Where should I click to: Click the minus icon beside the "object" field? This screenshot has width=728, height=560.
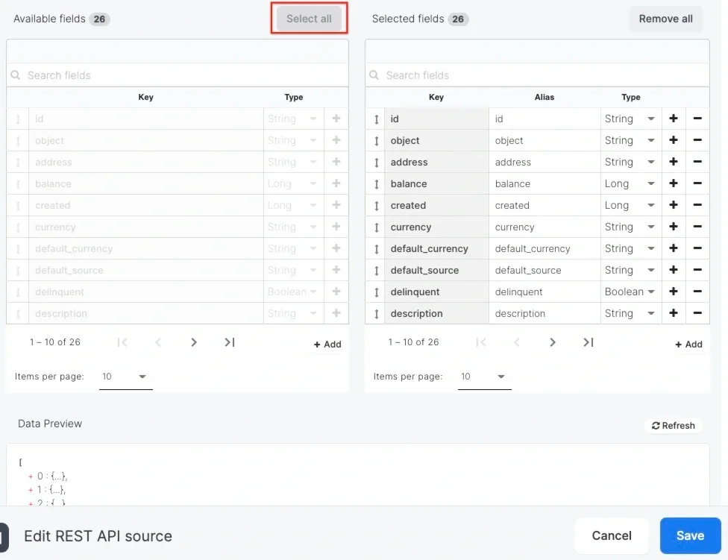point(697,140)
